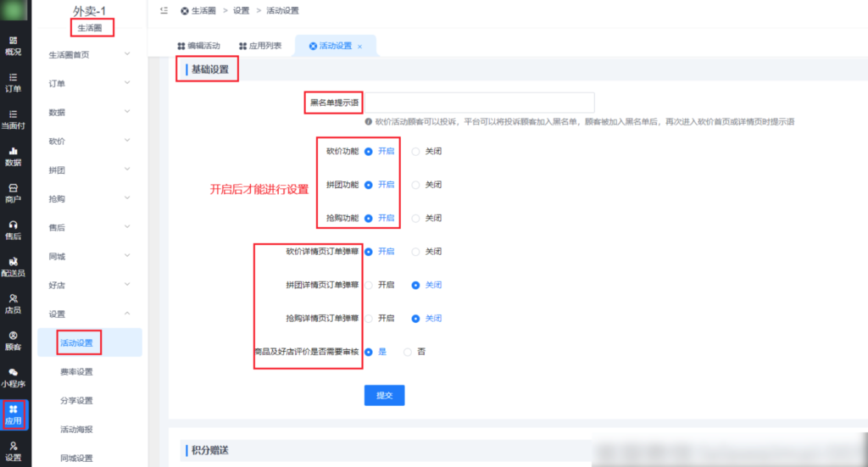
Task: Click the 设置 breadcrumb link
Action: [x=241, y=10]
